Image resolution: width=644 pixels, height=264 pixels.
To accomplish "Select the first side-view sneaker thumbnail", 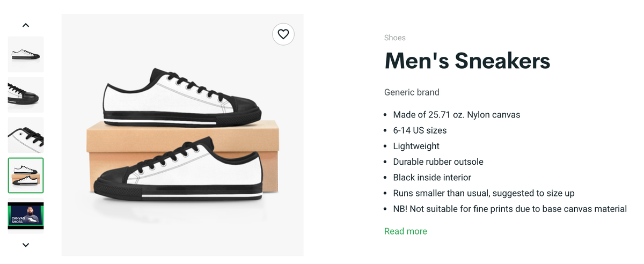I will (x=26, y=54).
